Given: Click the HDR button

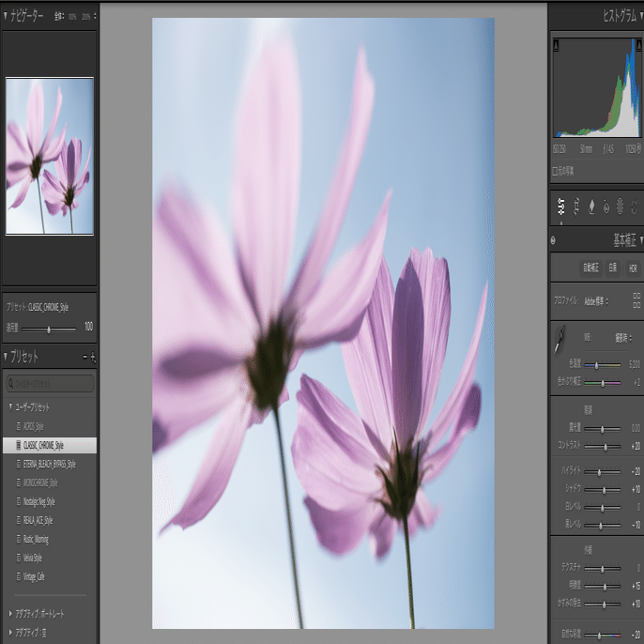Looking at the screenshot, I should coord(633,268).
